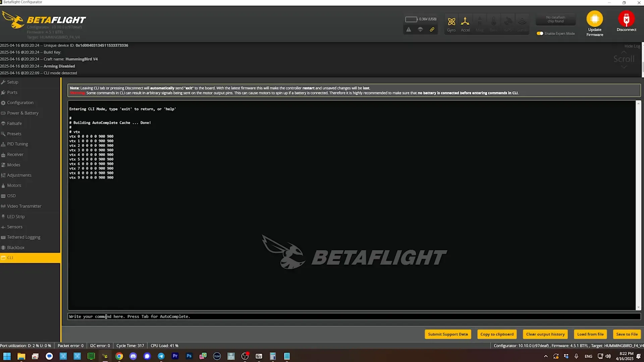
Task: Click the GPS sensor status icon
Action: [x=508, y=22]
